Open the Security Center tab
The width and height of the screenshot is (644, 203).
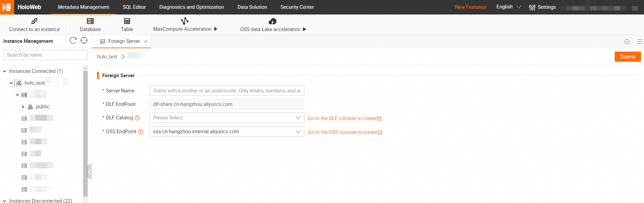point(297,7)
